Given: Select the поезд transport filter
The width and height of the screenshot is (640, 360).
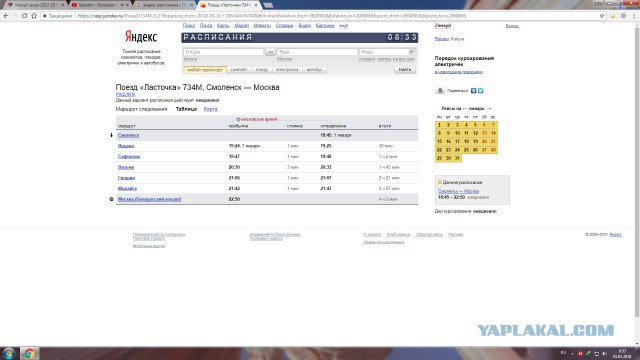Looking at the screenshot, I should [x=262, y=70].
